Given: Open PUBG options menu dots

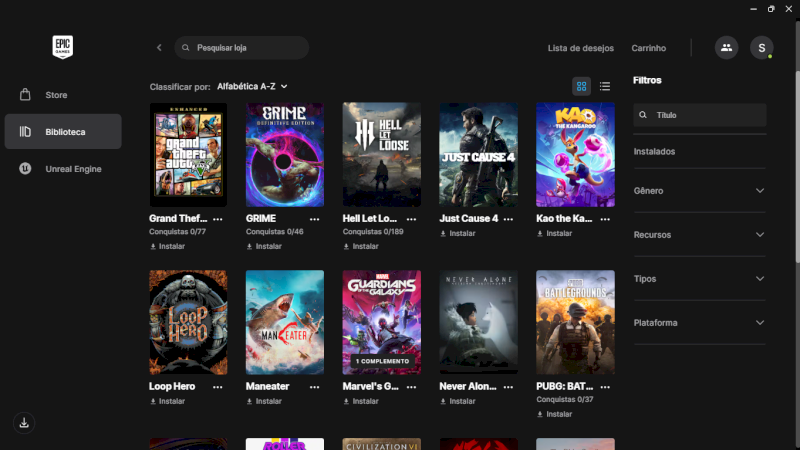Looking at the screenshot, I should point(605,387).
